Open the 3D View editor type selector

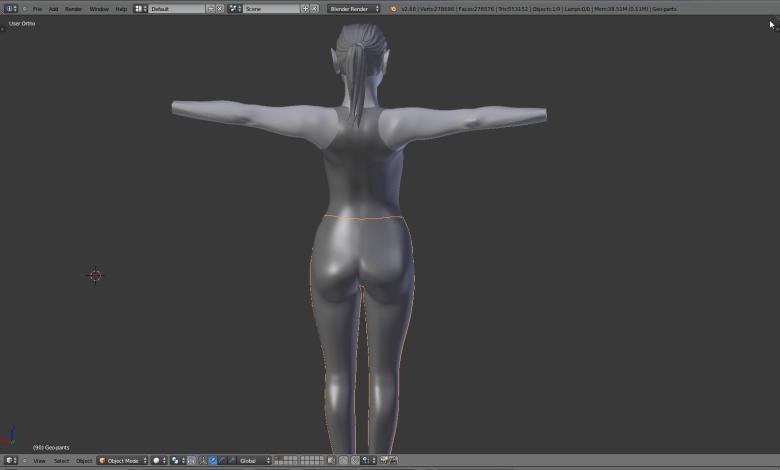click(10, 461)
